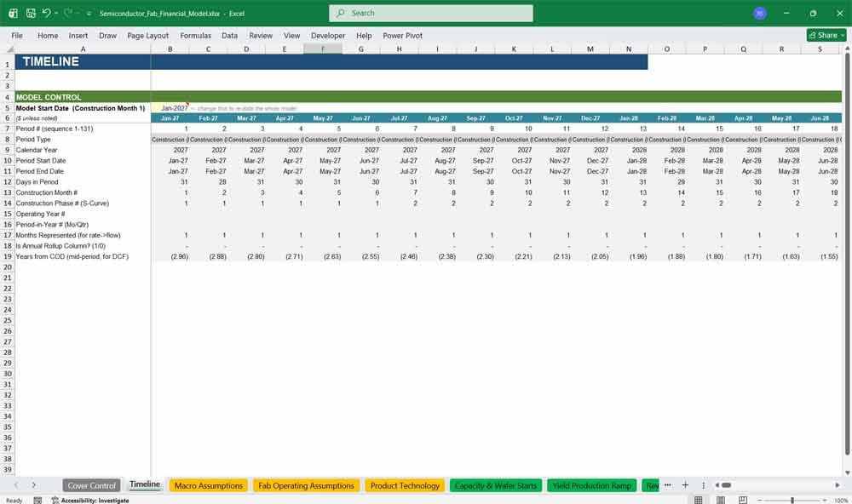Switch to Page Layout view

pos(721,500)
